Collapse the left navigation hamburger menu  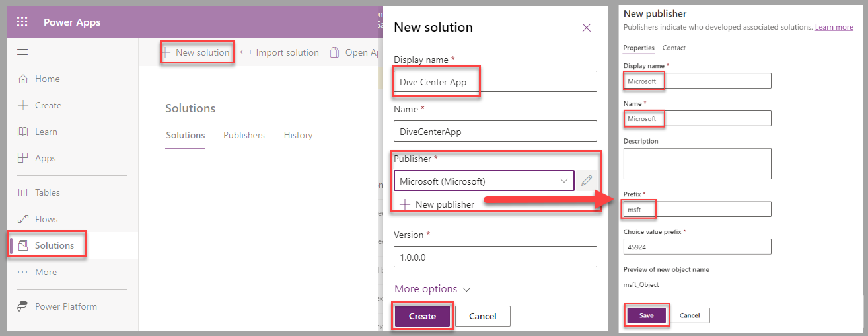click(22, 52)
